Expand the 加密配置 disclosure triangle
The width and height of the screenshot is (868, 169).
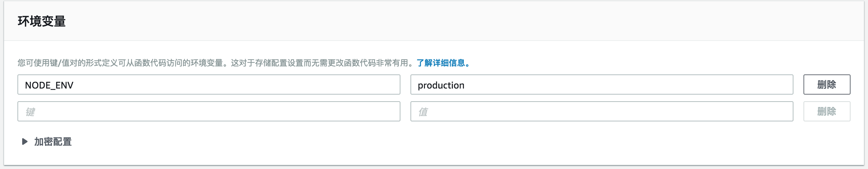[25, 142]
